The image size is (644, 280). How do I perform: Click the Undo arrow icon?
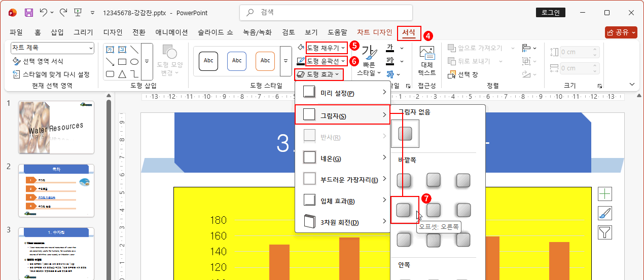44,12
